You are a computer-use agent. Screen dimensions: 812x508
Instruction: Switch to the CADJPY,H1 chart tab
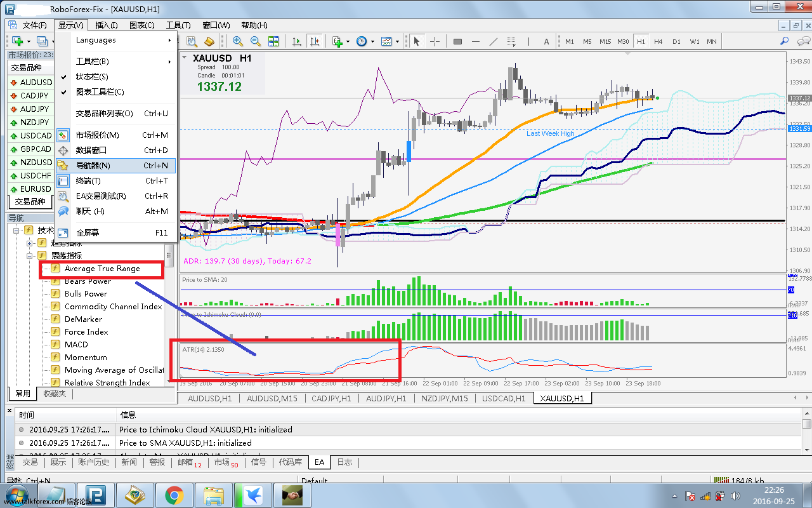pyautogui.click(x=331, y=398)
